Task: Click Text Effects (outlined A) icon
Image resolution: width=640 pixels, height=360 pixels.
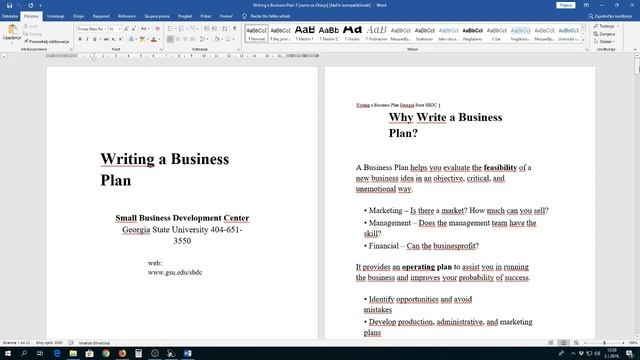Action: tap(131, 39)
